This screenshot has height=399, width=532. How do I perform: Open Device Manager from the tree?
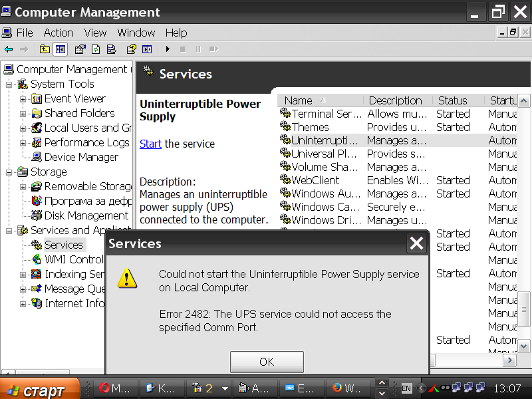(x=81, y=157)
